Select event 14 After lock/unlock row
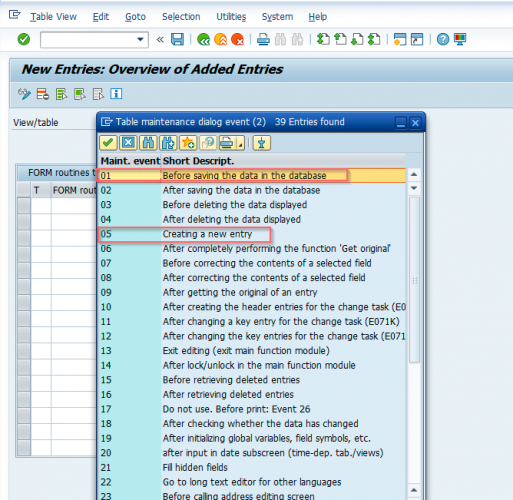513x500 pixels. (x=252, y=365)
